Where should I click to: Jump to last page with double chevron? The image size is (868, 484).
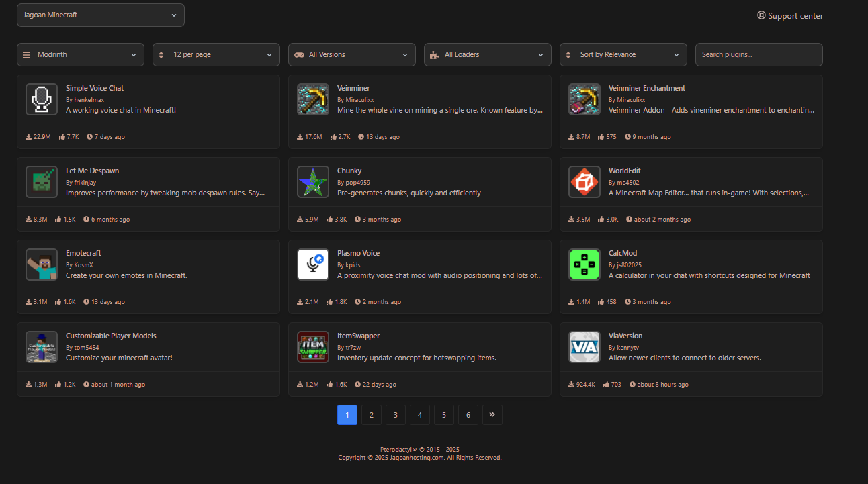[492, 415]
